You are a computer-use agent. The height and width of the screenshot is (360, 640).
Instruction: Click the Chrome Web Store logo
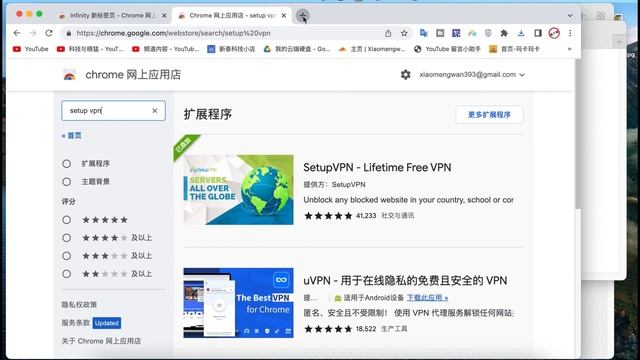click(69, 75)
